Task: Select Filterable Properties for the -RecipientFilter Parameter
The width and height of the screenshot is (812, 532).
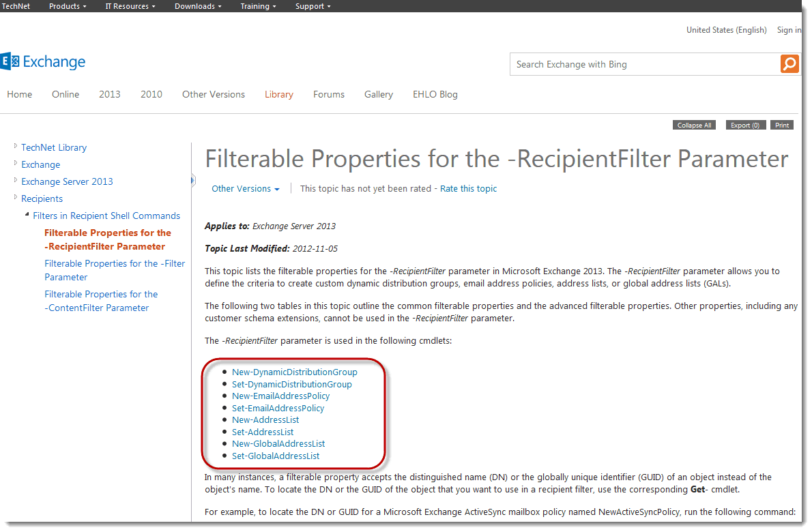Action: (108, 239)
